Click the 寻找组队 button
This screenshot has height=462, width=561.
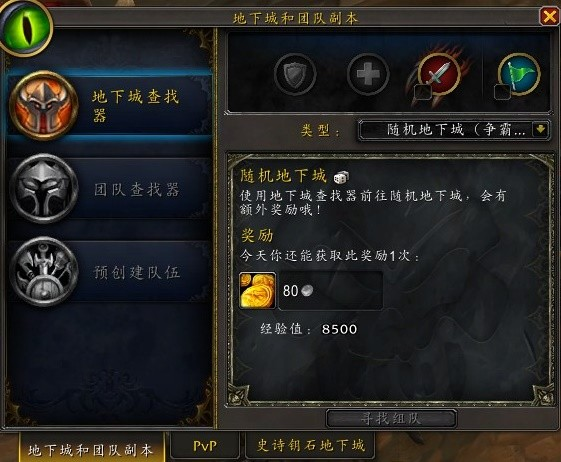coord(391,418)
